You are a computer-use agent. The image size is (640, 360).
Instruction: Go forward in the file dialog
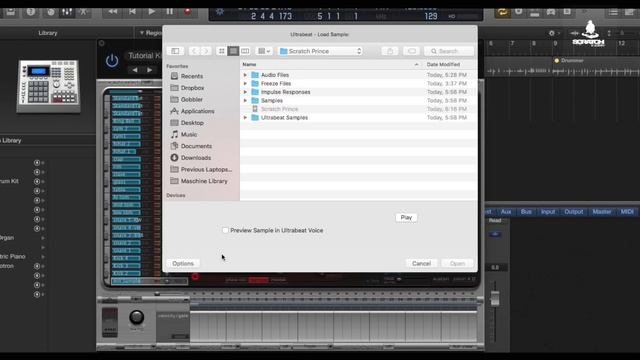click(206, 51)
